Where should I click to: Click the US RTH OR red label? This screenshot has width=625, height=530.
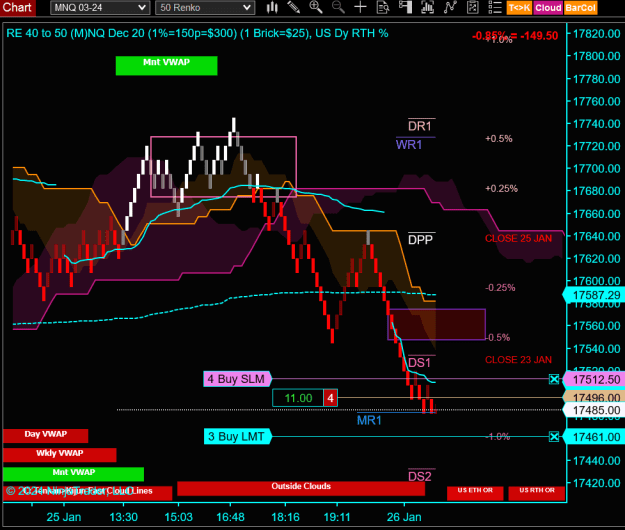tap(537, 493)
